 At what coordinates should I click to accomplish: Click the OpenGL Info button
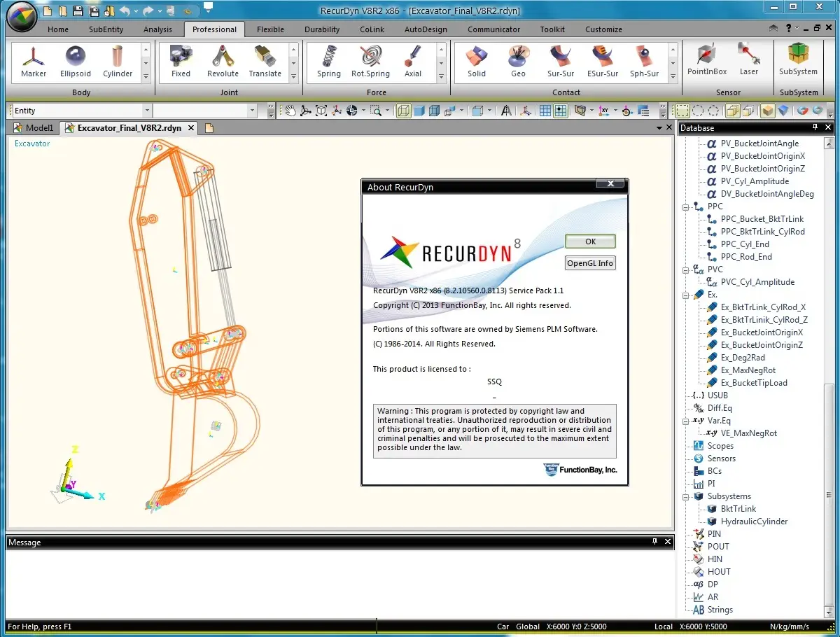[590, 263]
